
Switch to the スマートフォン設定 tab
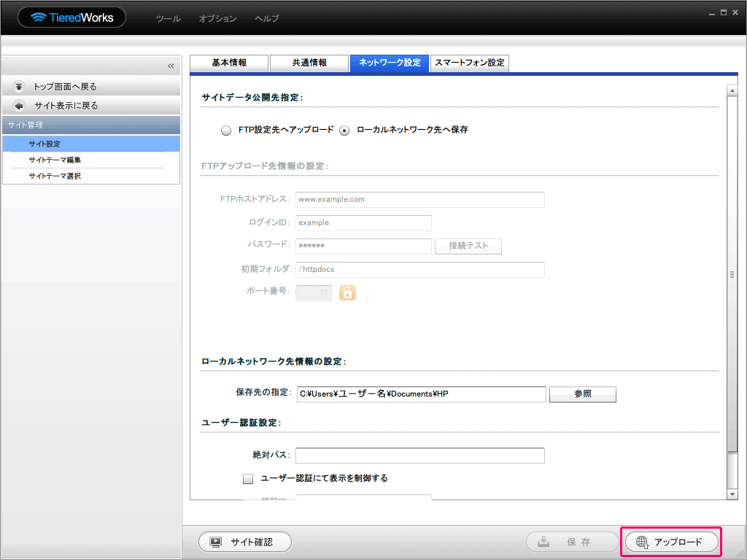(469, 63)
